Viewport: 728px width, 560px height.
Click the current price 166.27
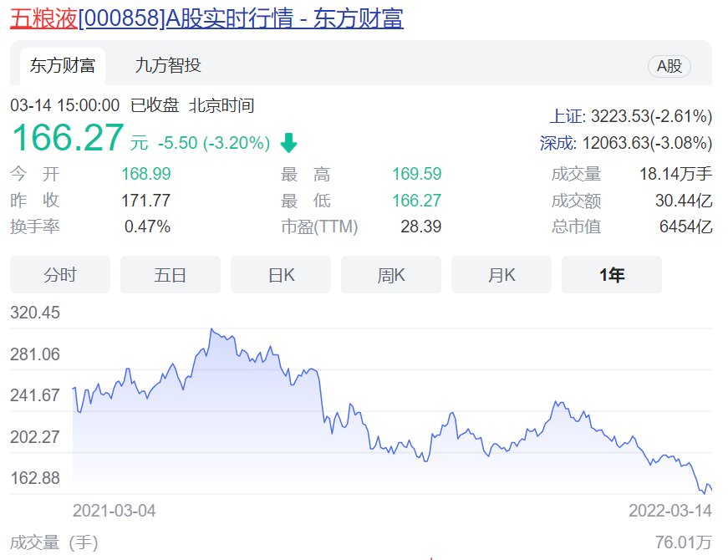pyautogui.click(x=68, y=137)
